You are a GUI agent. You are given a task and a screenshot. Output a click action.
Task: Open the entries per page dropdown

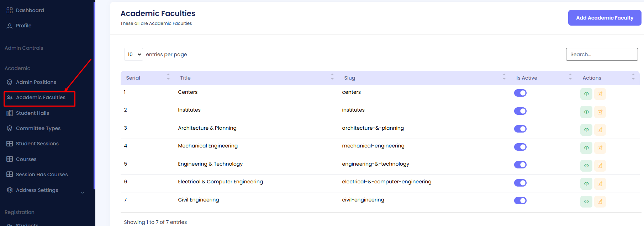[134, 54]
